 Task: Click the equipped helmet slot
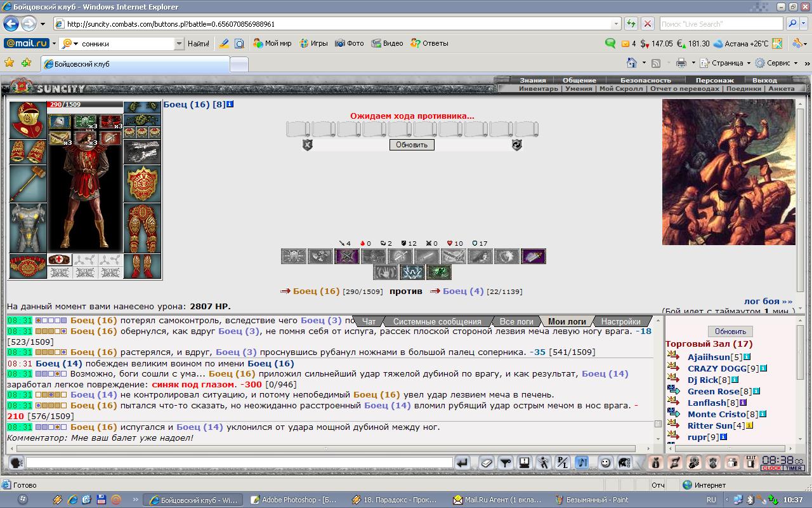[27, 120]
